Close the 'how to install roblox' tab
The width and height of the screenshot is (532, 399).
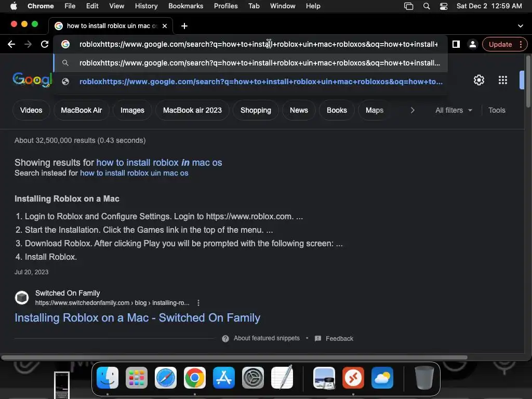click(165, 26)
